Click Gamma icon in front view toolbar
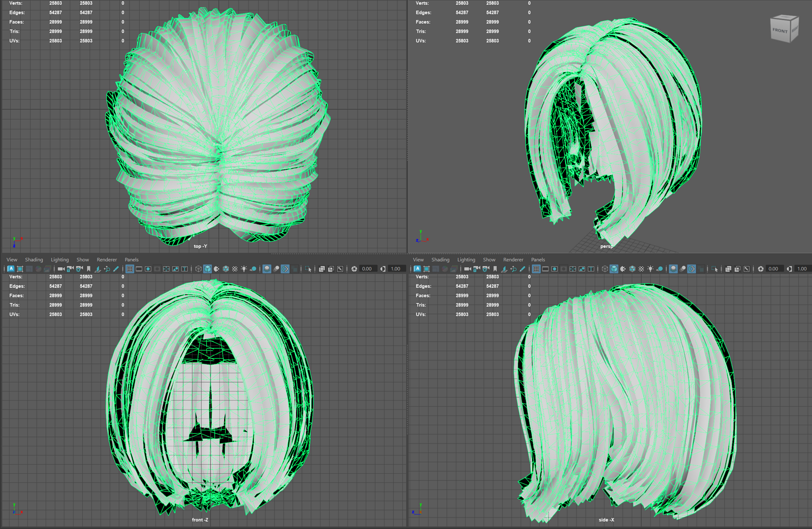This screenshot has height=529, width=812. coord(383,269)
